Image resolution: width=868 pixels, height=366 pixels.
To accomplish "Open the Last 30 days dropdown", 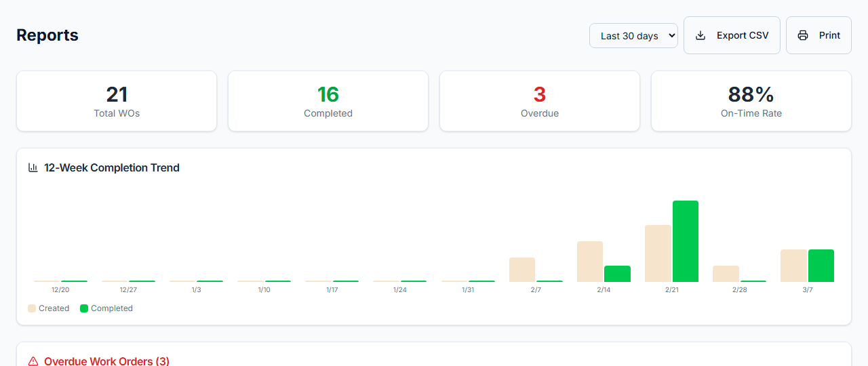I will (633, 36).
